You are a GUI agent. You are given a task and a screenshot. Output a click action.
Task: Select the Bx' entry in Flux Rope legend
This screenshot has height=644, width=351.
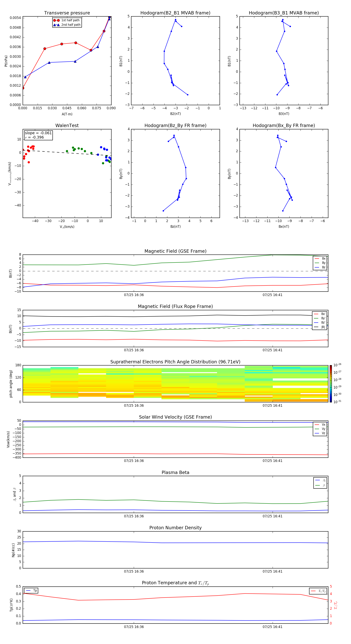click(x=320, y=314)
